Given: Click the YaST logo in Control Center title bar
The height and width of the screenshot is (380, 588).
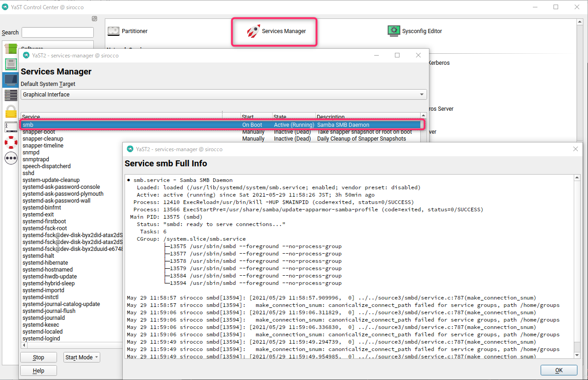Looking at the screenshot, I should point(5,7).
